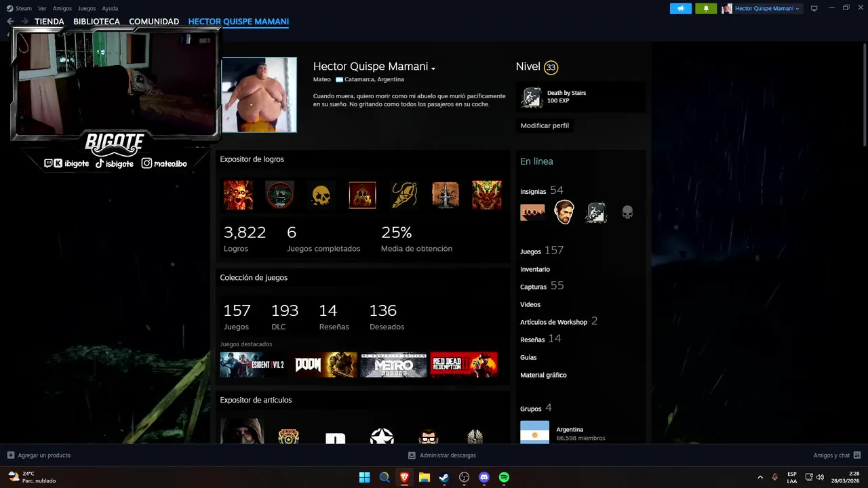The width and height of the screenshot is (868, 488).
Task: Open the Ver menu
Action: (42, 8)
